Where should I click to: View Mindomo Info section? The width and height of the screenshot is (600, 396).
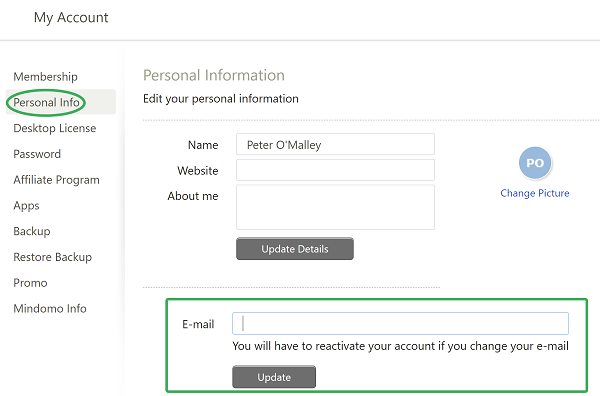point(50,309)
